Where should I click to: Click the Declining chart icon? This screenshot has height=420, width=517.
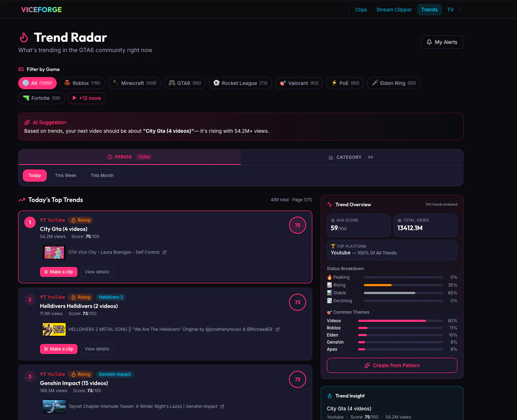point(329,301)
